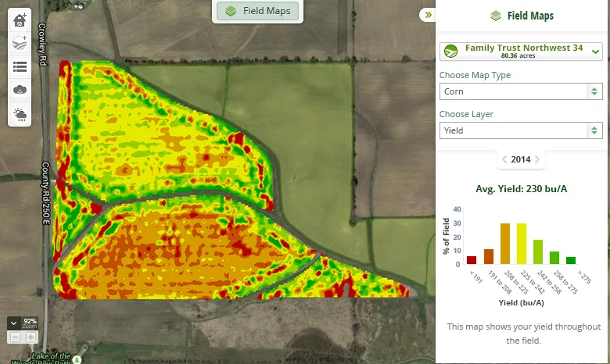Open the Yield layer dropdown
The height and width of the screenshot is (364, 610).
521,130
